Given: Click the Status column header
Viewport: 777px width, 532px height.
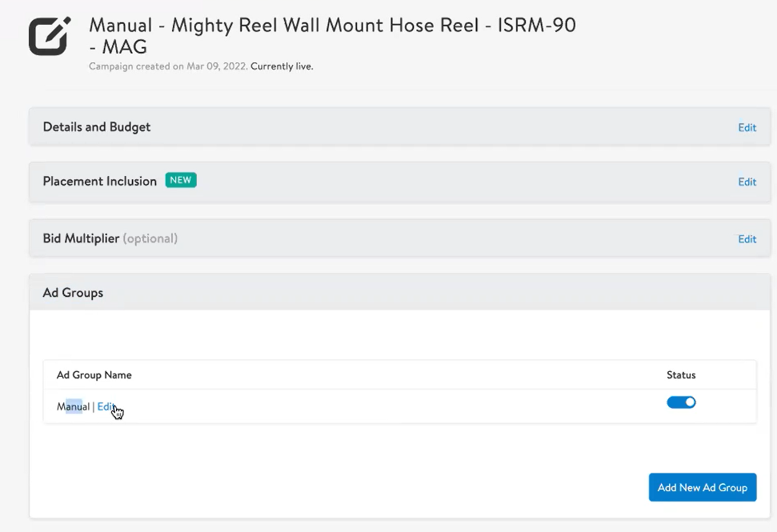Looking at the screenshot, I should [681, 374].
